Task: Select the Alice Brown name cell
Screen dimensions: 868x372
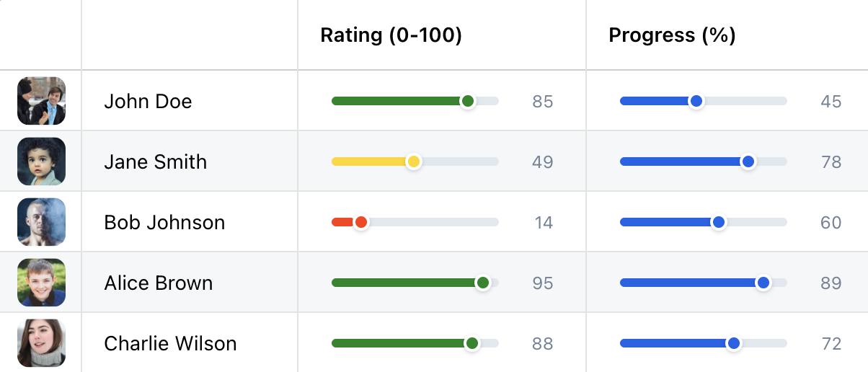Action: (x=159, y=283)
